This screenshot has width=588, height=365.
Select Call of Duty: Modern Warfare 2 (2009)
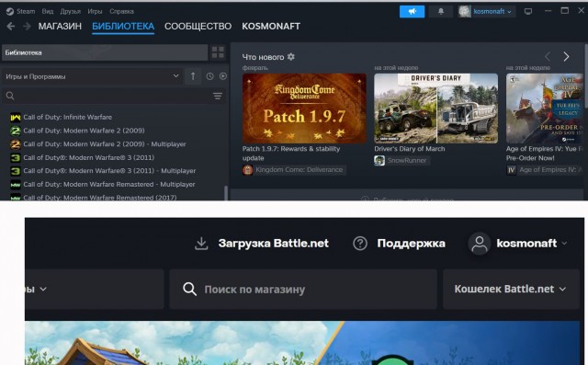(x=84, y=131)
